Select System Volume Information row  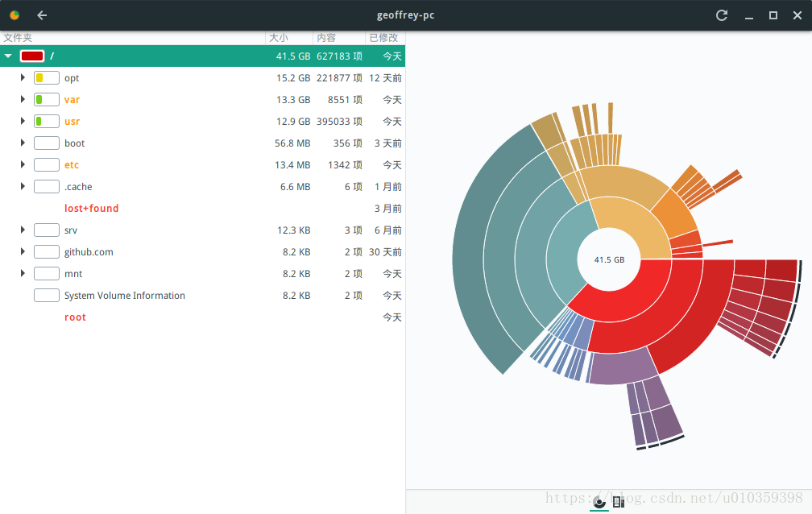click(202, 296)
